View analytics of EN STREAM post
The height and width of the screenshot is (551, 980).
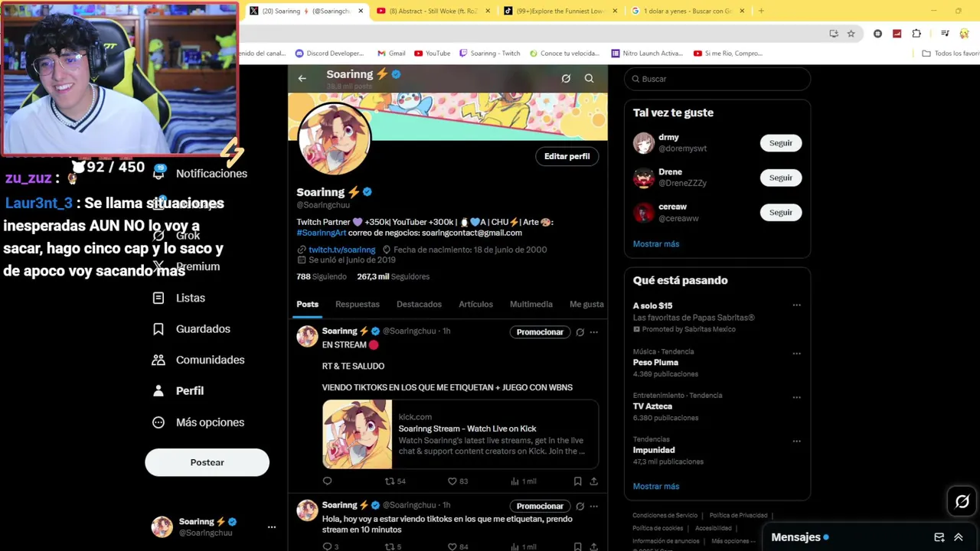coord(523,481)
